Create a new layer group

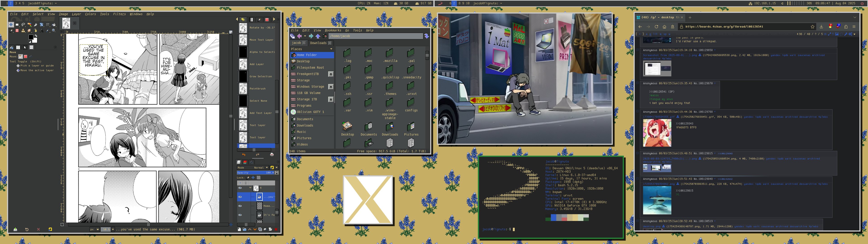point(245,229)
